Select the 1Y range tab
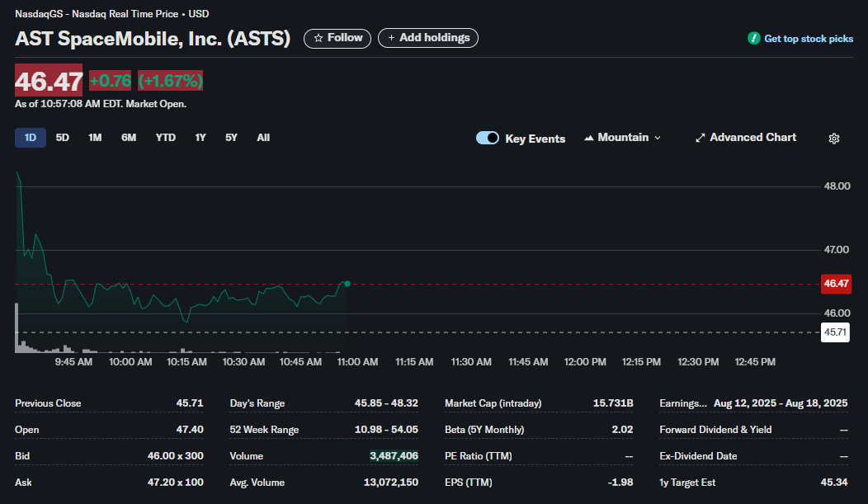This screenshot has height=504, width=868. 200,138
